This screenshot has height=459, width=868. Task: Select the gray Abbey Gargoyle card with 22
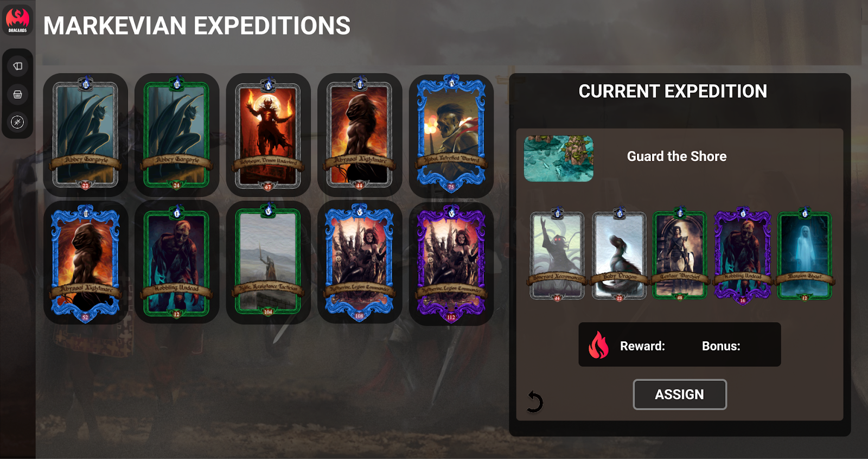coord(85,135)
